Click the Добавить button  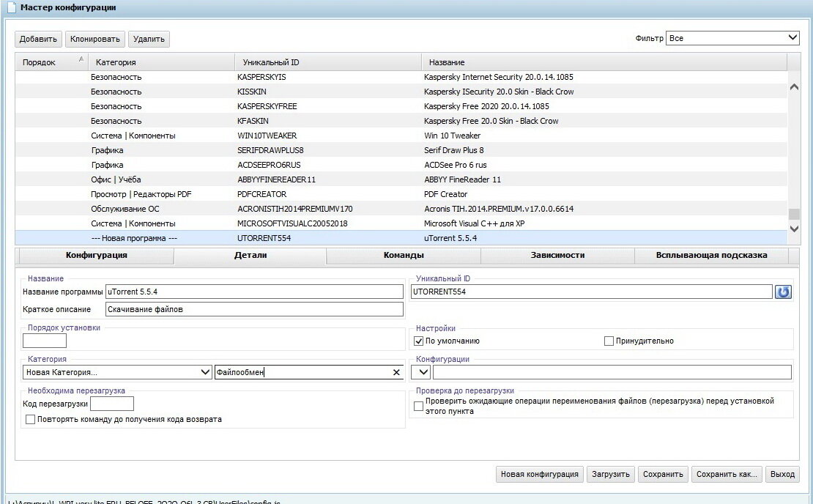pyautogui.click(x=38, y=39)
